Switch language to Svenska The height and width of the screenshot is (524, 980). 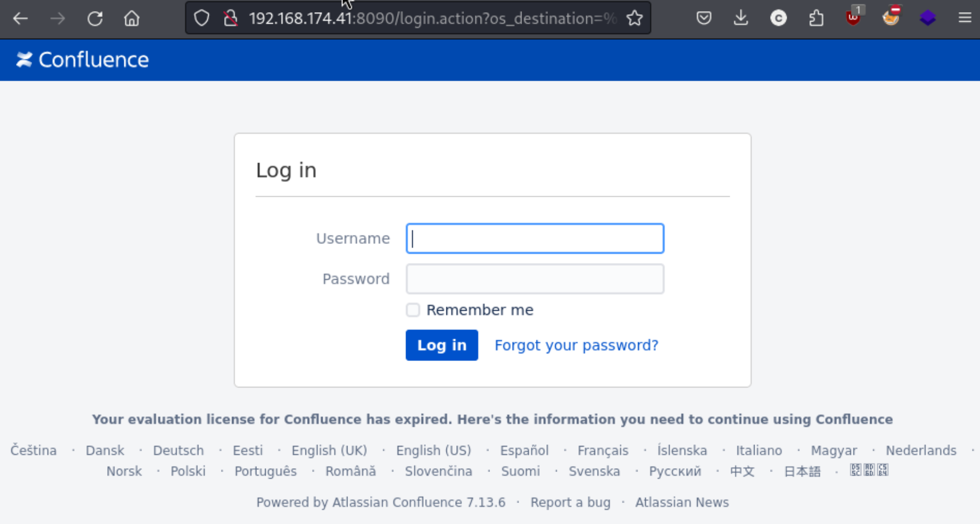click(594, 471)
